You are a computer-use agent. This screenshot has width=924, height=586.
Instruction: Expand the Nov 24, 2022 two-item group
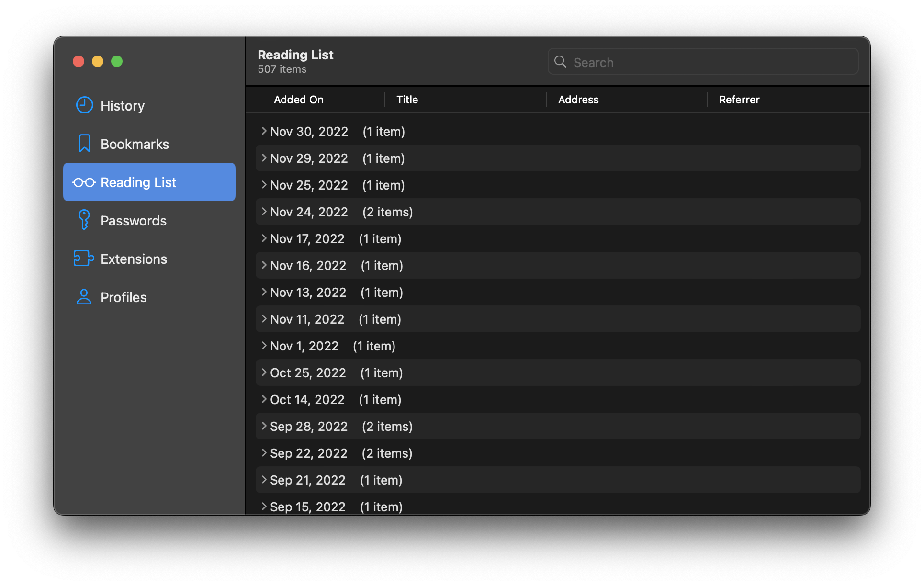point(265,212)
